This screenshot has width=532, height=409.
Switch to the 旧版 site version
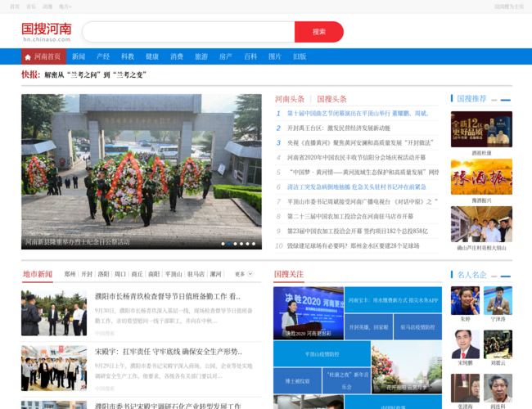click(x=300, y=56)
